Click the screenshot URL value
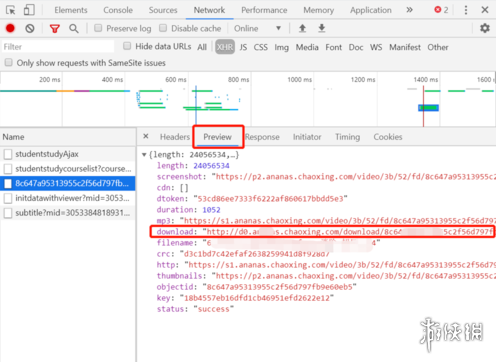 click(354, 177)
